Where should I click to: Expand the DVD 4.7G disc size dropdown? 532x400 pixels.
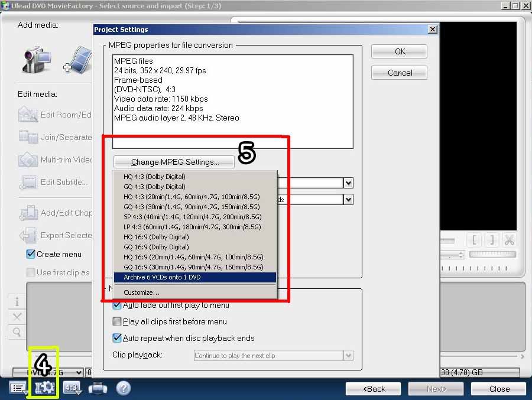[x=77, y=372]
